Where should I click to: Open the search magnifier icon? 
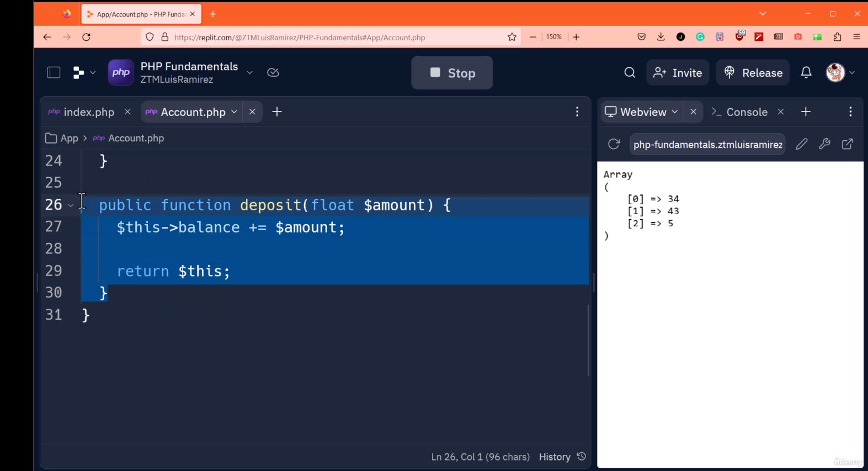pos(630,73)
